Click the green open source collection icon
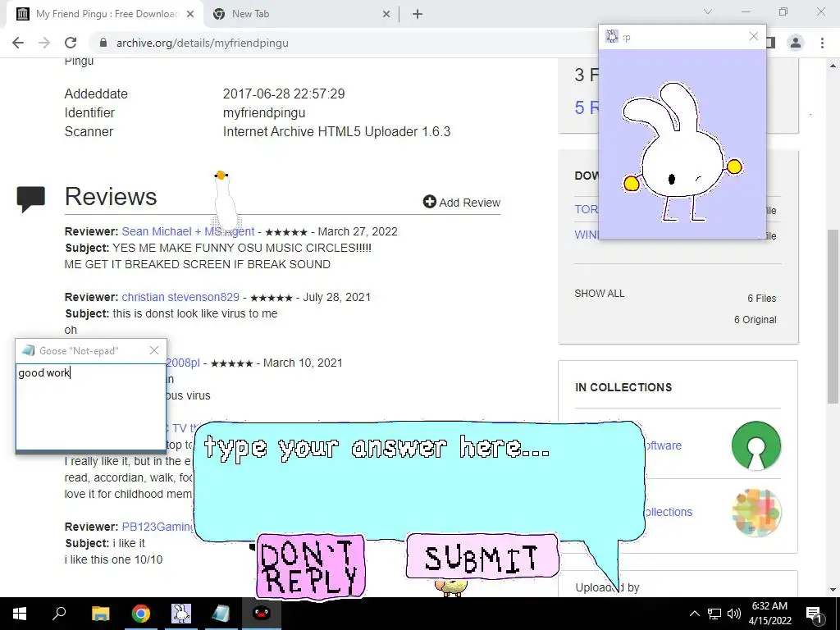Screen dimensions: 840x630 click(756, 445)
